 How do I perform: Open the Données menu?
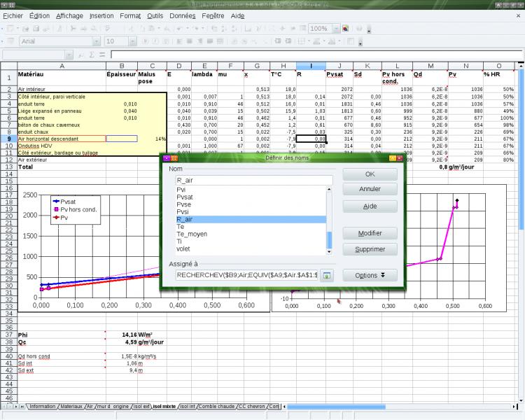tap(183, 15)
